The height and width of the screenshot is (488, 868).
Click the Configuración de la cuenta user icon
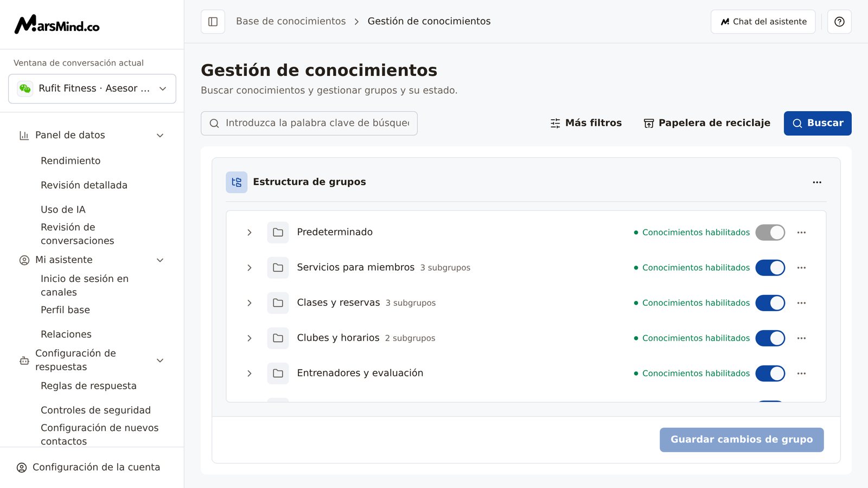(x=22, y=467)
